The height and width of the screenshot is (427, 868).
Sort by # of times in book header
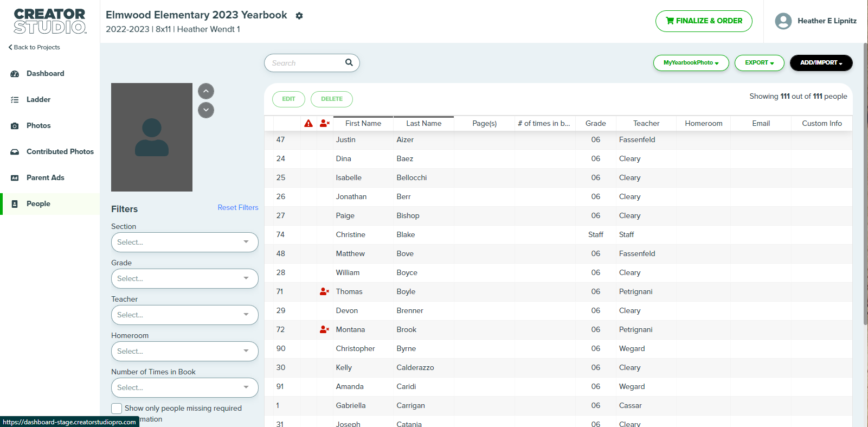tap(544, 123)
